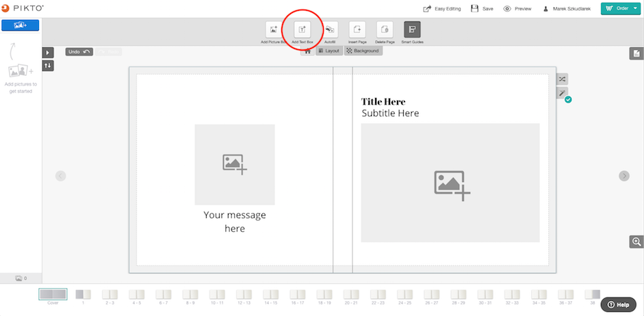Screen dimensions: 644x316
Task: Click Save in the top bar
Action: 482,9
